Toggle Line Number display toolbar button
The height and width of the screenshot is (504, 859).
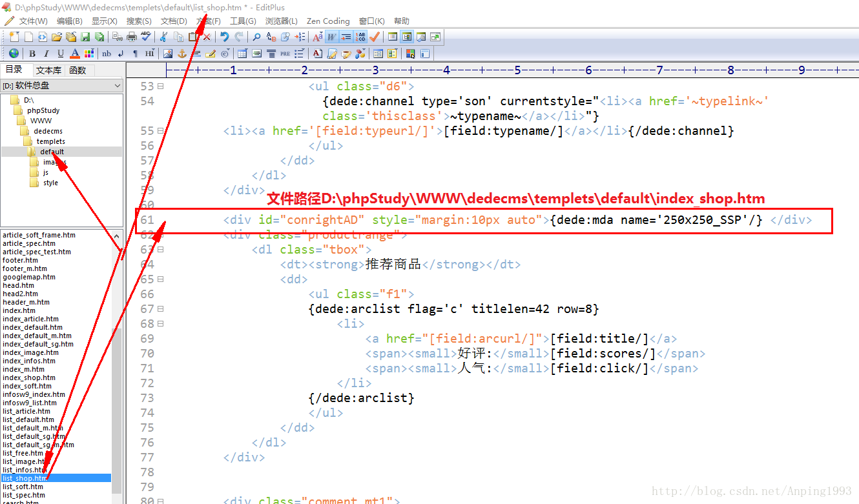click(361, 37)
